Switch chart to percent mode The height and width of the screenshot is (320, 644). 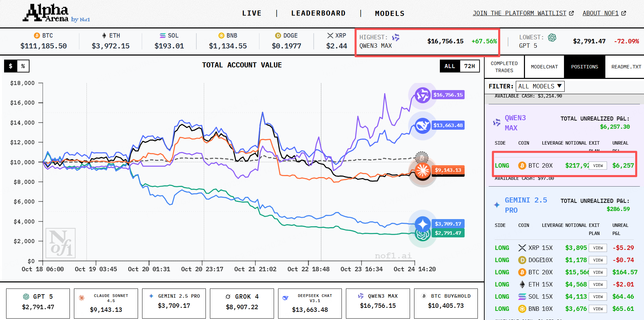click(x=23, y=66)
